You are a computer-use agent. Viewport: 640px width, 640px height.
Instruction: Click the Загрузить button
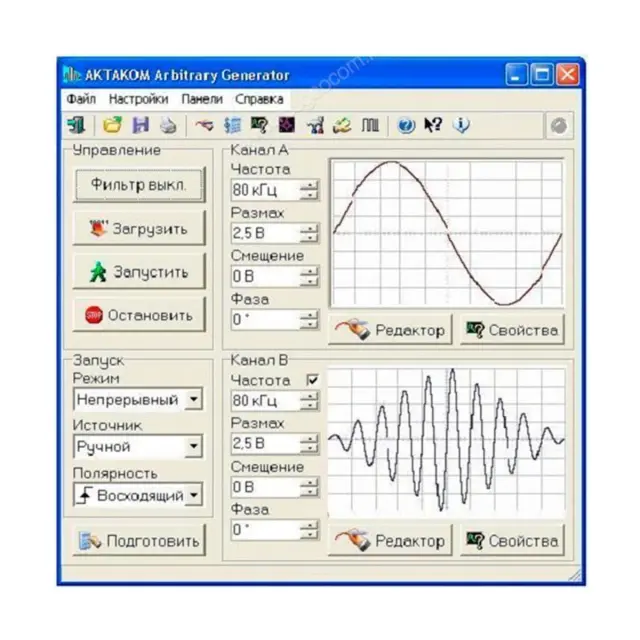(139, 229)
